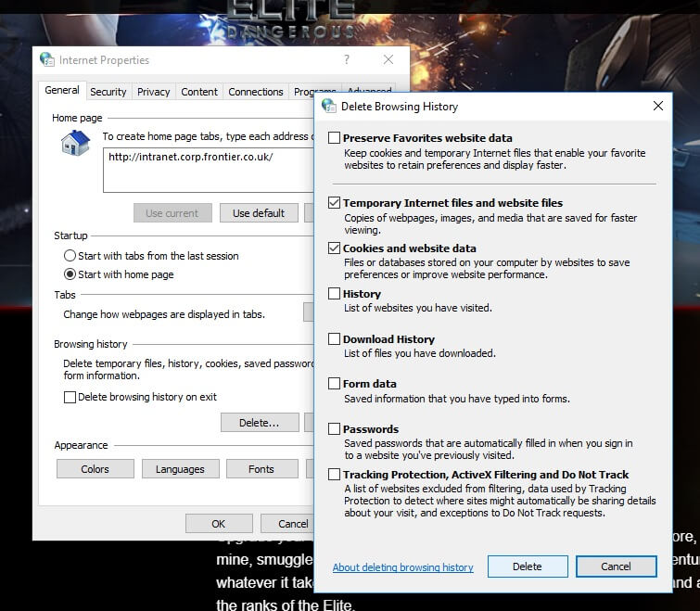Click the Use default button
The height and width of the screenshot is (611, 700).
pyautogui.click(x=259, y=213)
